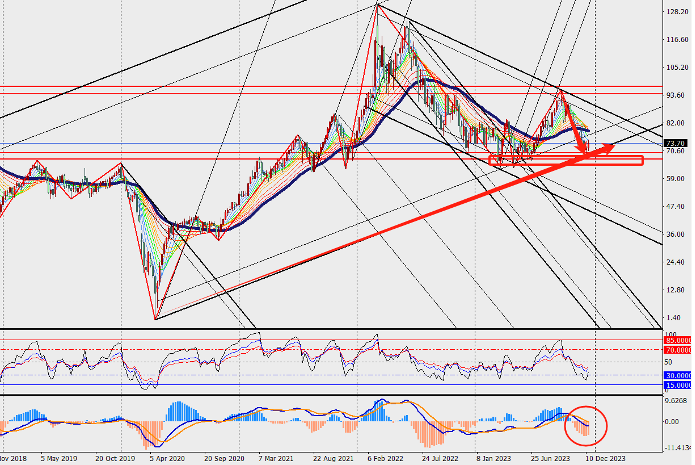Click the current price label 73.70

[676, 143]
